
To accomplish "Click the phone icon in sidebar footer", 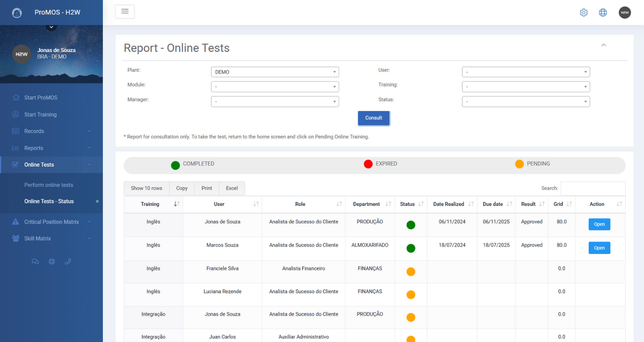I will tap(67, 261).
